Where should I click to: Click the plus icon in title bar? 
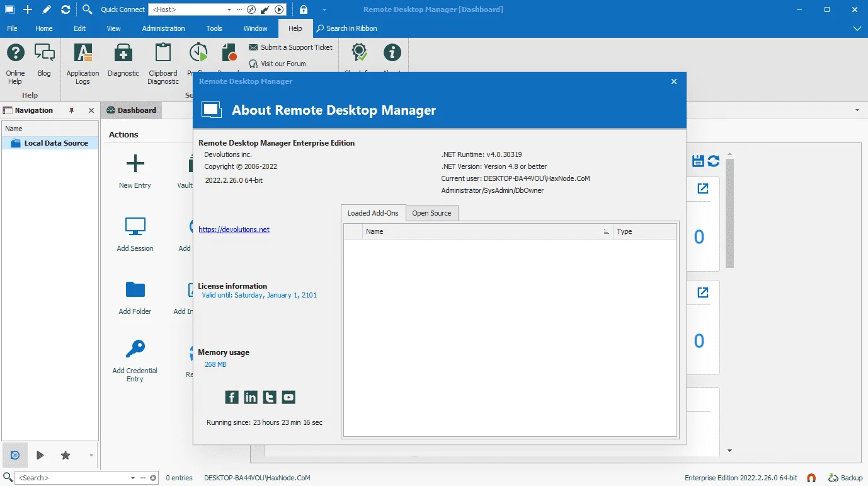[28, 9]
